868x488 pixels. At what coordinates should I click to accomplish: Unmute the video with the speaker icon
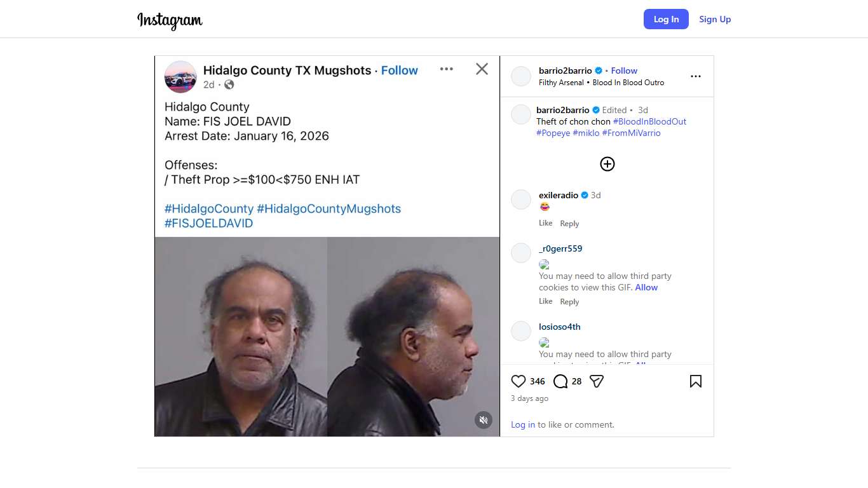[484, 420]
